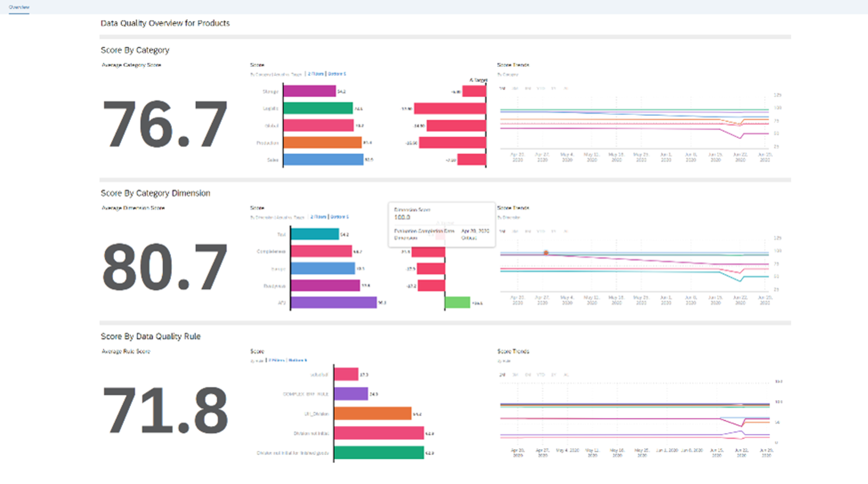Viewport: 868px width, 484px height.
Task: Select the Storage bar in the category score chart
Action: coord(309,91)
